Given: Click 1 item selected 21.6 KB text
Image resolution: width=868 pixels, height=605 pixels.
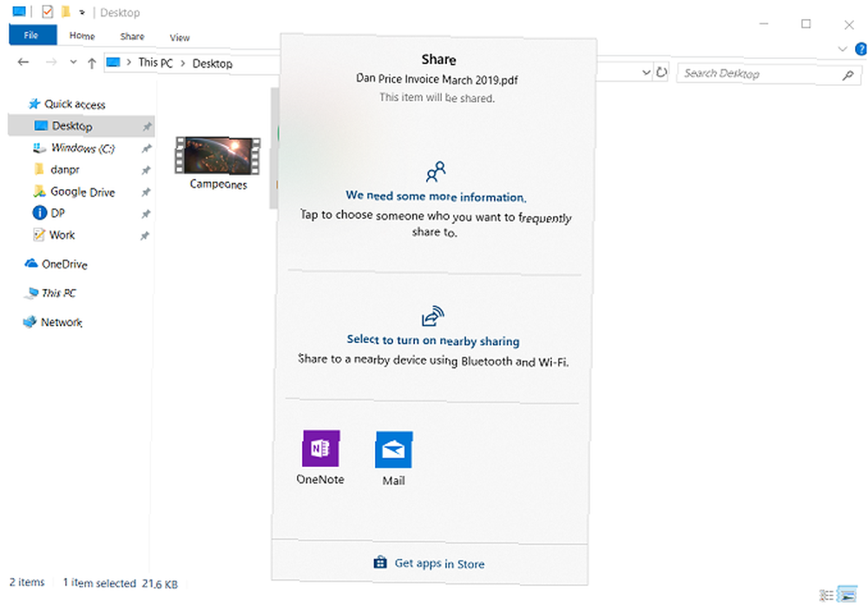Looking at the screenshot, I should (x=120, y=583).
